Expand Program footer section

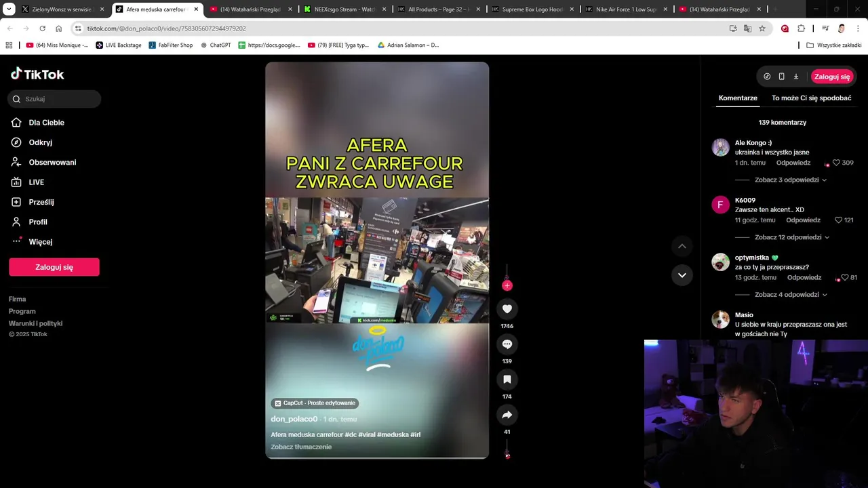(x=22, y=311)
